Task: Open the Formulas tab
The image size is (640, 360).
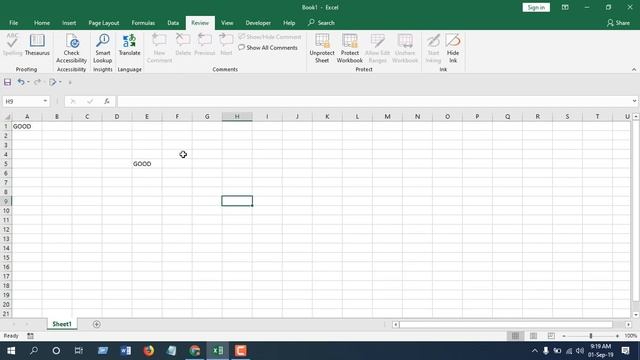Action: click(143, 23)
